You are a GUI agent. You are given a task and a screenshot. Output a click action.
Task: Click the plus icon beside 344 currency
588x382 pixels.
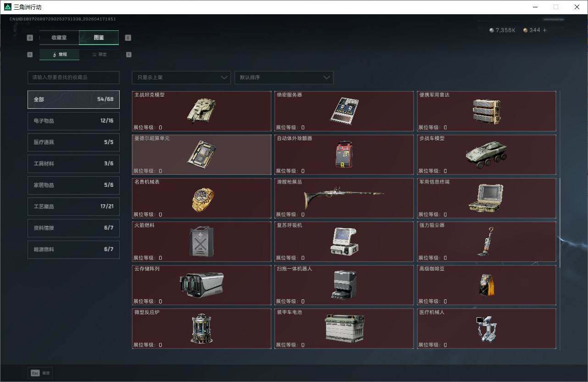[545, 30]
